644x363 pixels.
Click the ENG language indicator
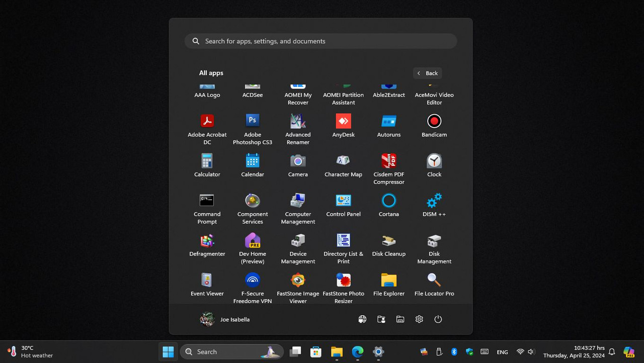[502, 351]
